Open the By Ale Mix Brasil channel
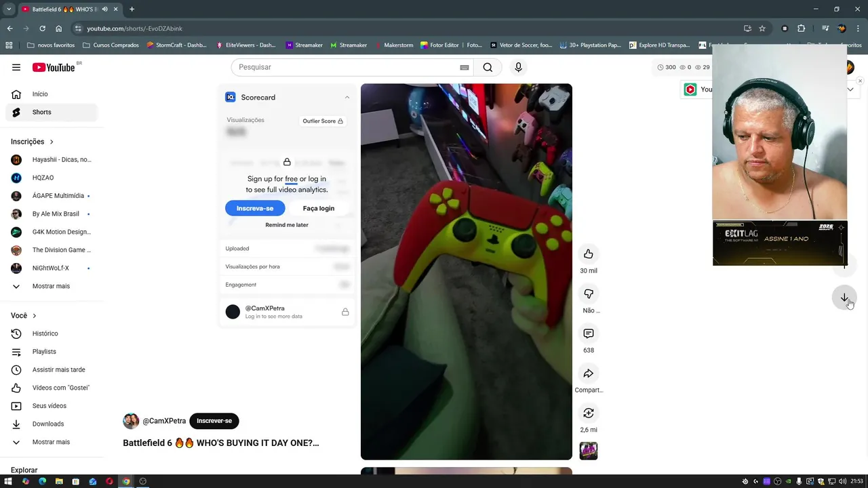The width and height of the screenshot is (868, 488). [x=52, y=213]
